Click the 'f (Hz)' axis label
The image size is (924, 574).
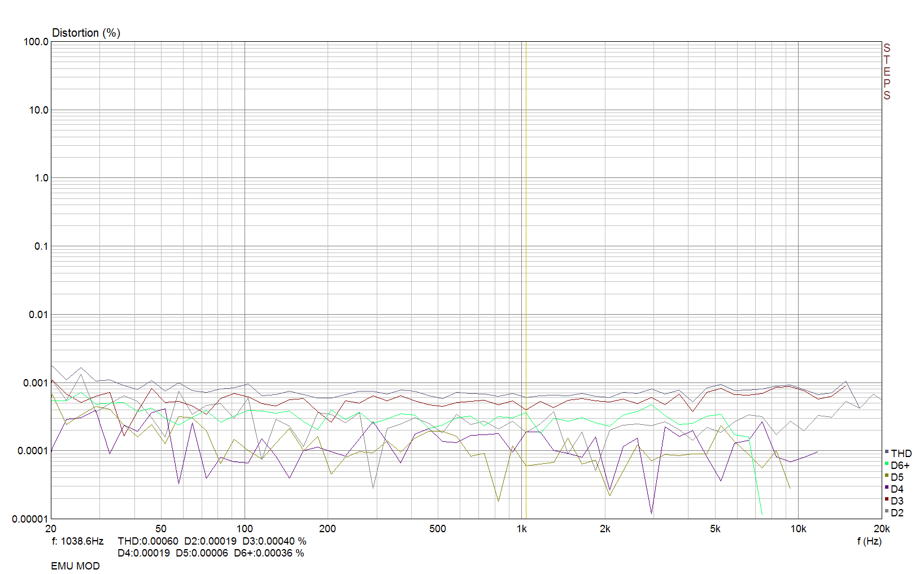click(869, 541)
